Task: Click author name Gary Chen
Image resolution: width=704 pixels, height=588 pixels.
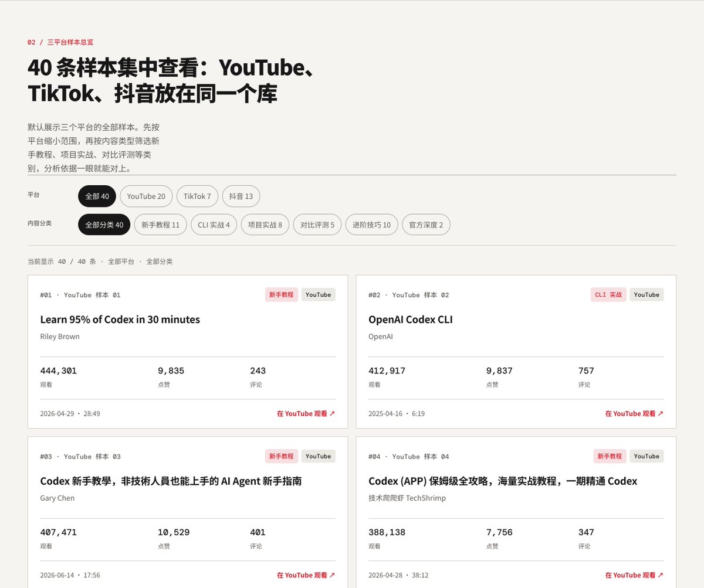Action: (57, 498)
